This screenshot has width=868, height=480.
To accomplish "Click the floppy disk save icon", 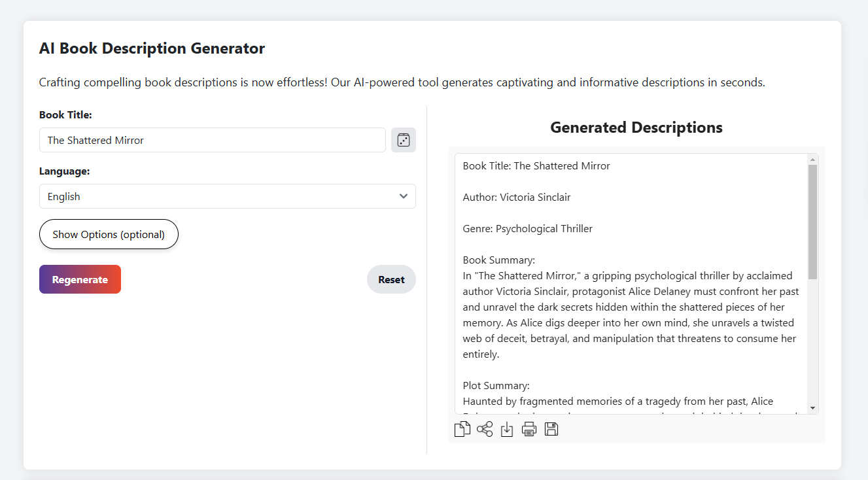I will point(551,429).
